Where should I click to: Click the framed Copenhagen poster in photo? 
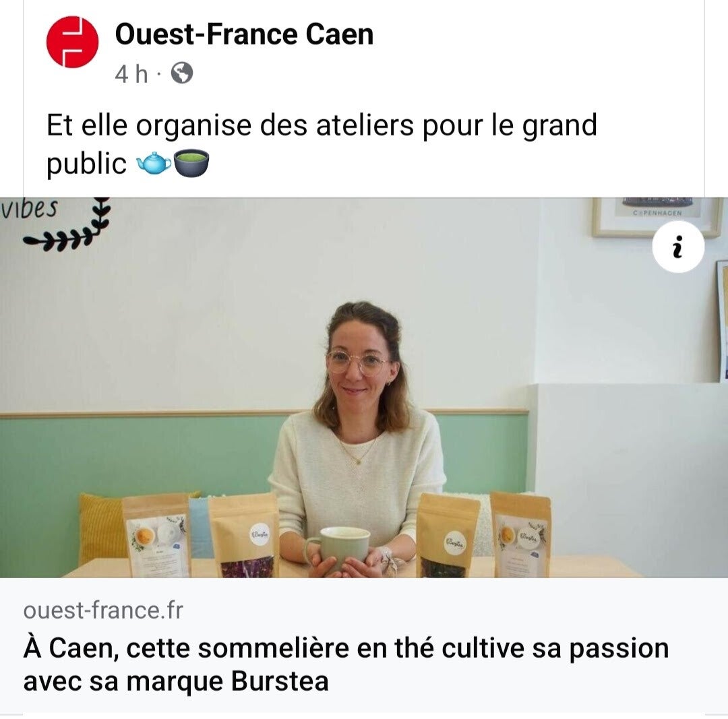click(657, 217)
